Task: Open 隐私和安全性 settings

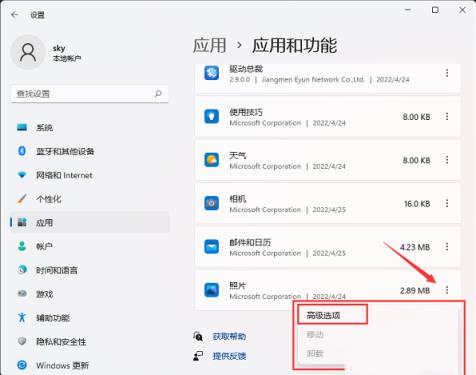Action: point(89,341)
